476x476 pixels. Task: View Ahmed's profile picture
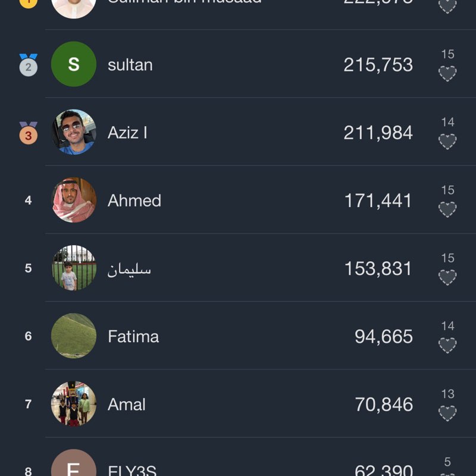click(x=74, y=200)
